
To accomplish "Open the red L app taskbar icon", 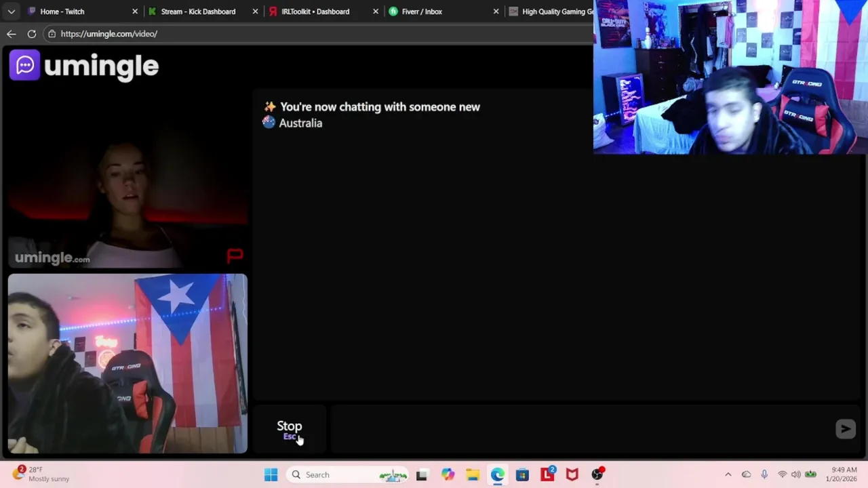I will click(547, 474).
